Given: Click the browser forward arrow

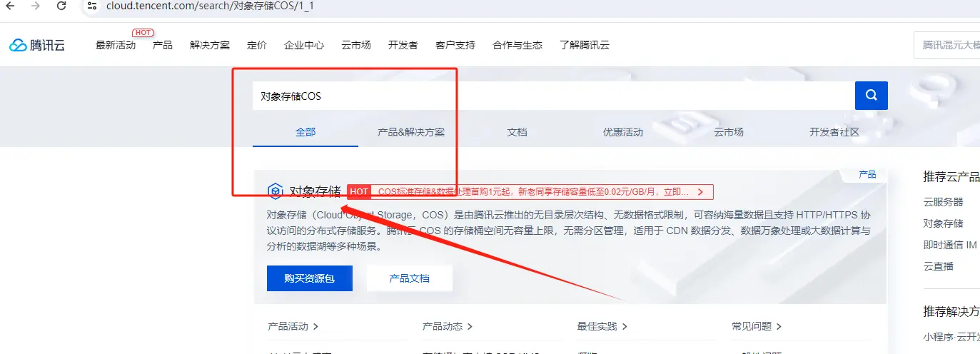Looking at the screenshot, I should (x=36, y=6).
